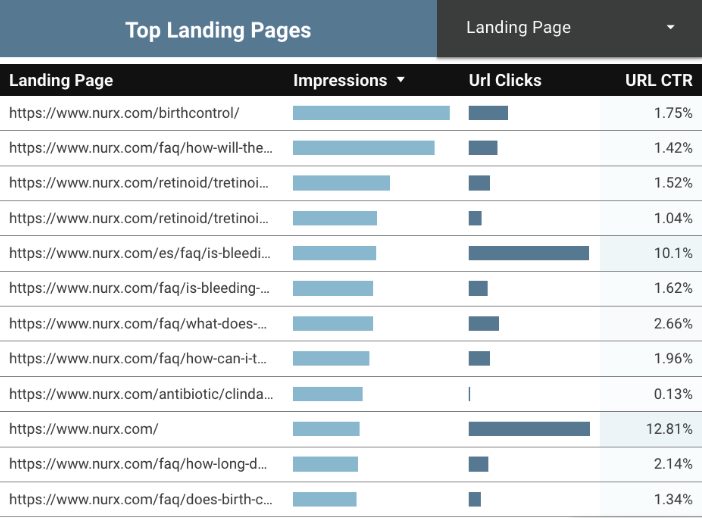Open the nurx.com/birthcontrol/ landing page row

124,113
